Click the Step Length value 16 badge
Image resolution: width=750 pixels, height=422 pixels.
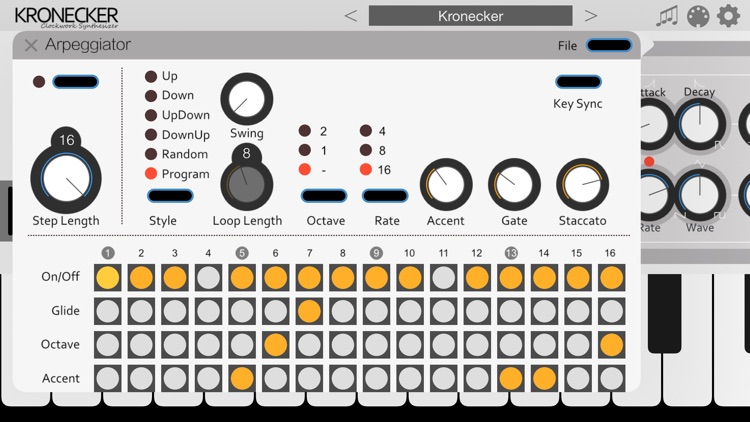click(66, 140)
